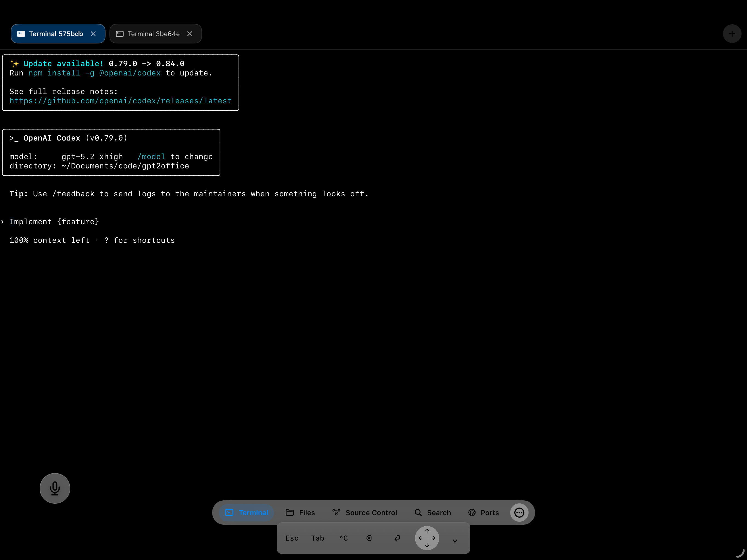Click the gpt-5.2 xhigh model name
Screen dimensions: 747x560
[x=92, y=157]
